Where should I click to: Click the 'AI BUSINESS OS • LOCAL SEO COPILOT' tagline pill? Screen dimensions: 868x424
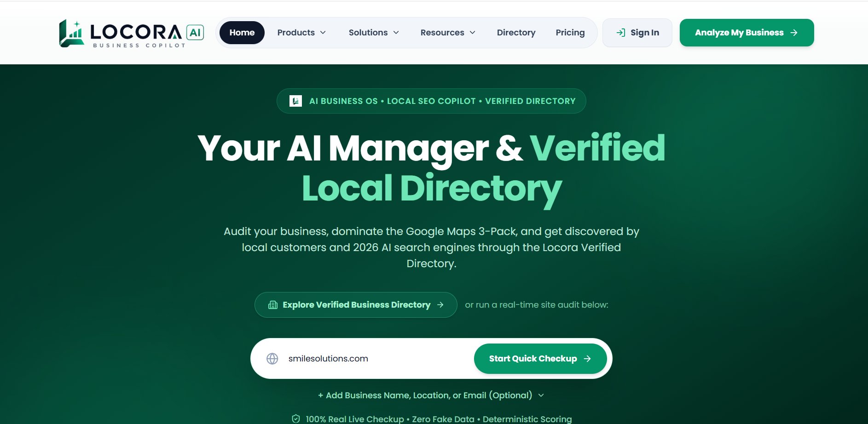pos(431,101)
